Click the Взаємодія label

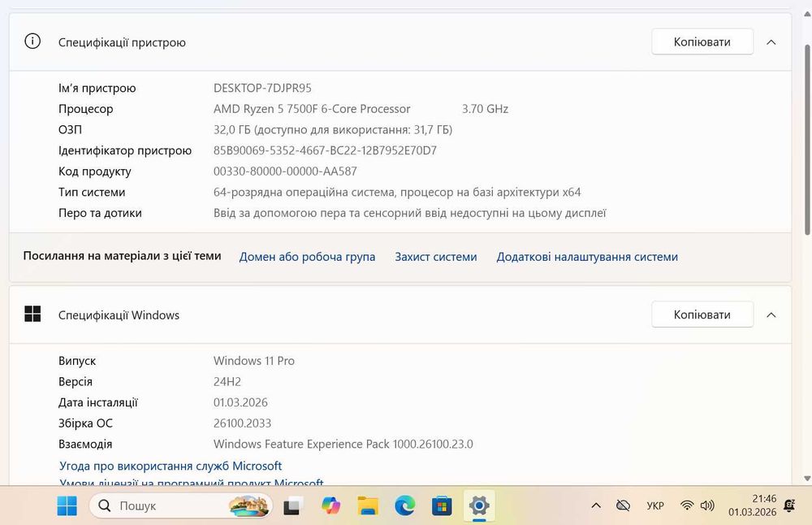tap(85, 445)
